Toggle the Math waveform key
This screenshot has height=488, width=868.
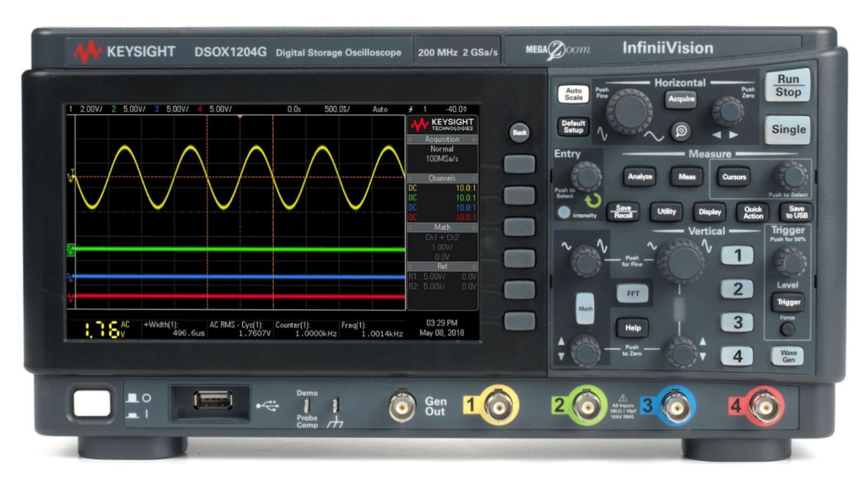click(585, 309)
